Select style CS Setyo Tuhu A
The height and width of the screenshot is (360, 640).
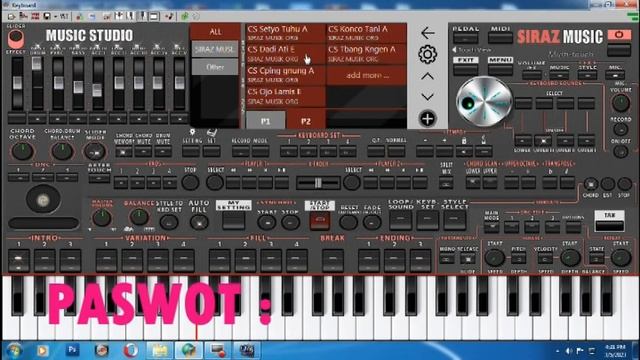(285, 33)
